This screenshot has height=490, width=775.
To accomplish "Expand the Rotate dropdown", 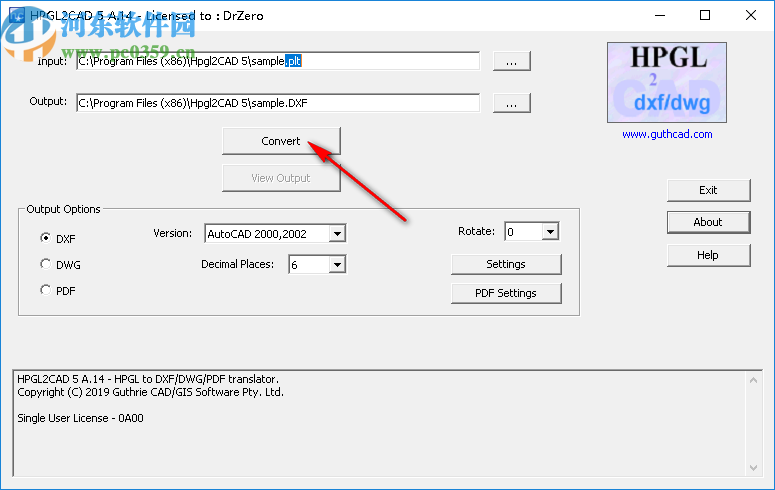I will point(550,231).
